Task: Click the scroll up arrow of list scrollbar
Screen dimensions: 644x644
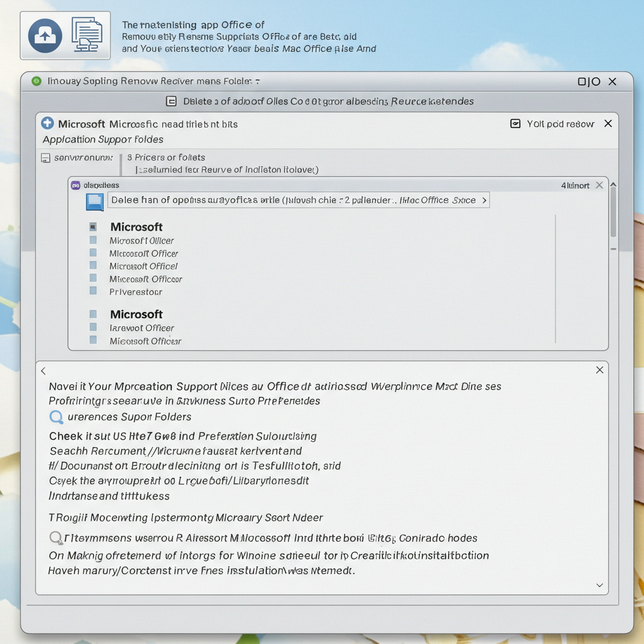Action: pos(613,185)
